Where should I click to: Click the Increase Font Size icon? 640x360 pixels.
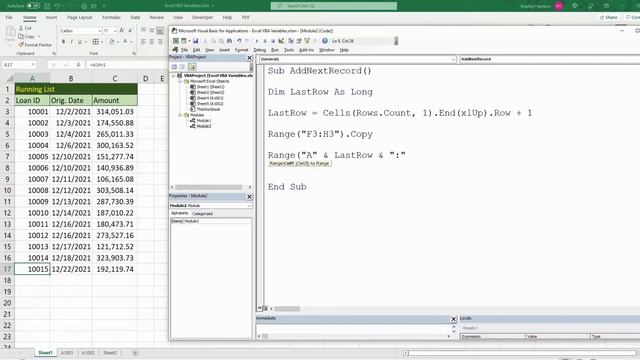point(122,31)
